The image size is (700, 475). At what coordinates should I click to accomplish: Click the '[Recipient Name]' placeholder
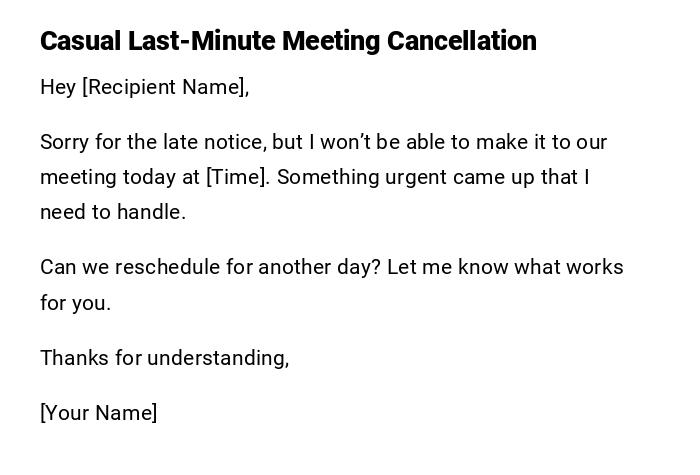pos(165,87)
